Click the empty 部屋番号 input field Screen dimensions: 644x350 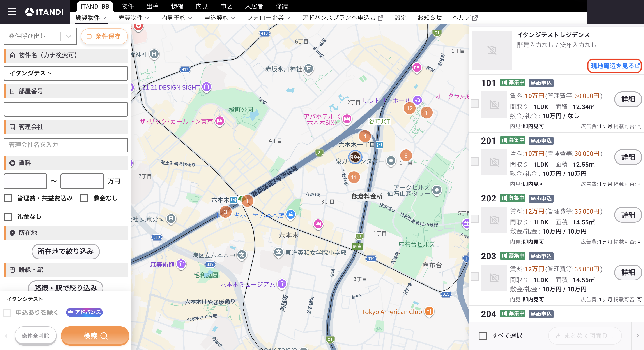click(65, 109)
